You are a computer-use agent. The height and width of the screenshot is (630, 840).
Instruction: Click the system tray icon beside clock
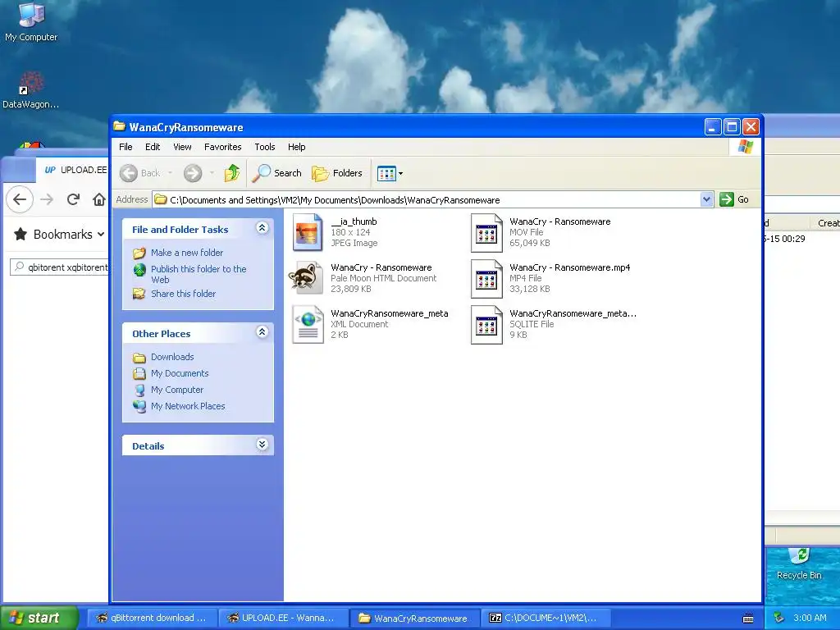click(x=779, y=618)
